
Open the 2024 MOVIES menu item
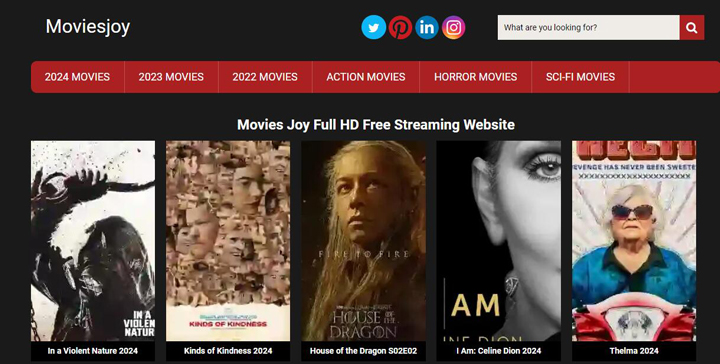(x=77, y=77)
